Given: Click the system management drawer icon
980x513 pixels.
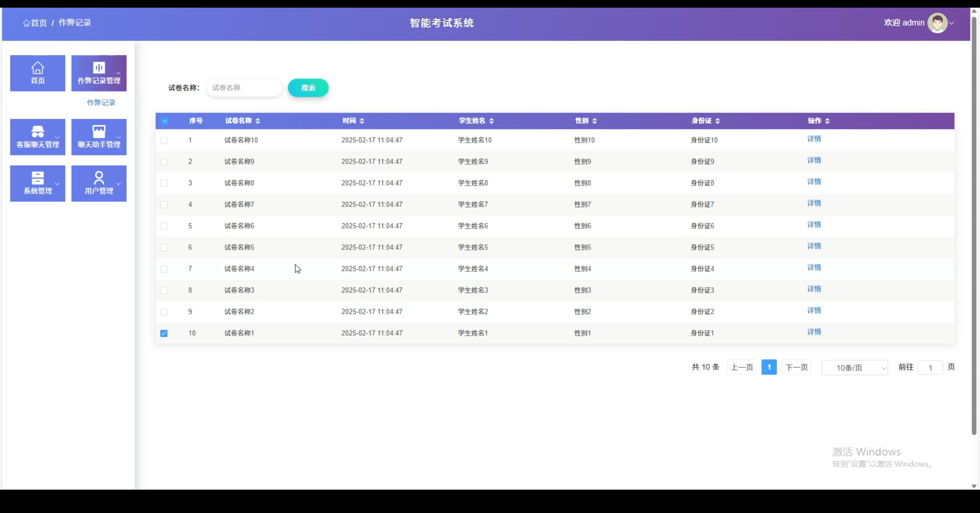Looking at the screenshot, I should click(38, 178).
